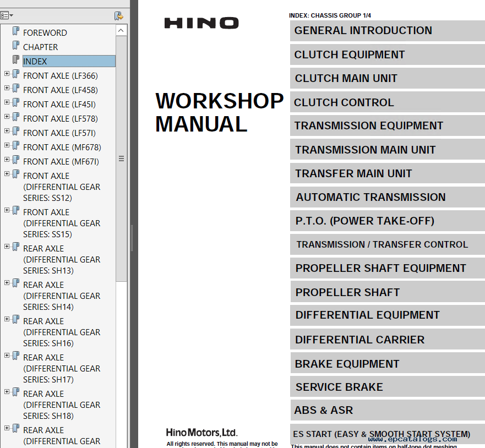Click bookmark icon beside REAR AXLE SH13

[x=16, y=247]
